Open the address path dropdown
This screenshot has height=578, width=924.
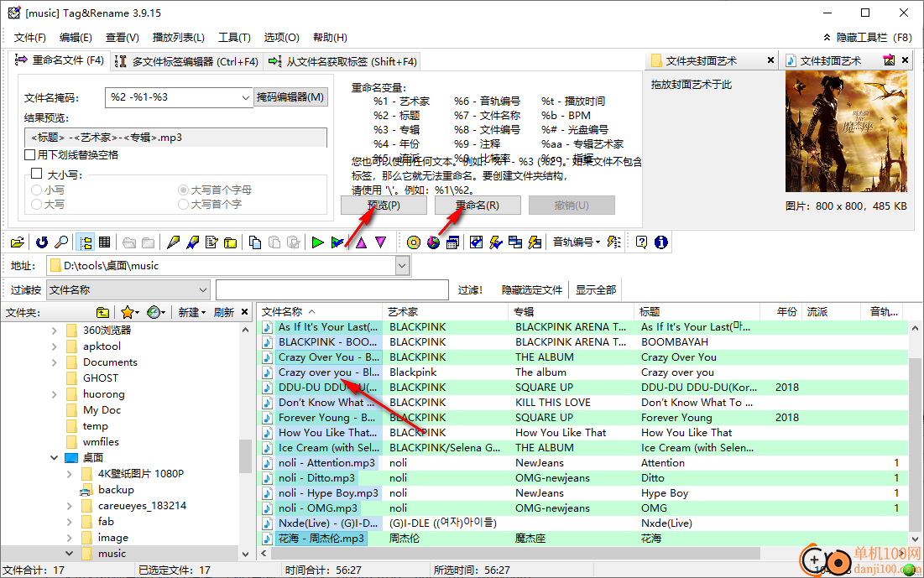pyautogui.click(x=402, y=266)
